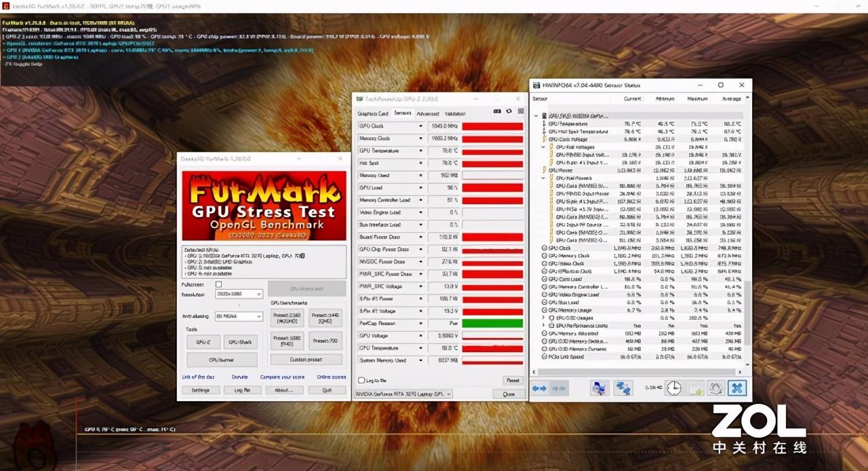The height and width of the screenshot is (471, 868).
Task: Open the Anti-aliasing dropdown in FurMark
Action: click(x=239, y=316)
